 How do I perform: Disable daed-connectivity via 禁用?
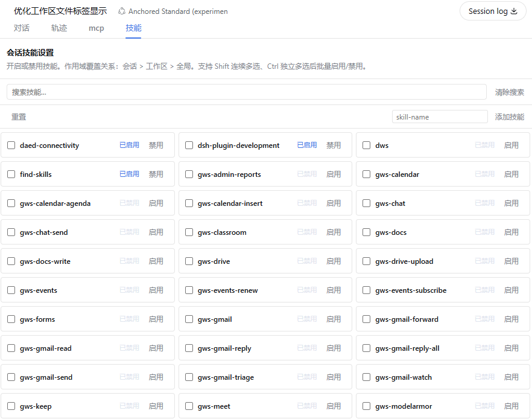click(156, 146)
